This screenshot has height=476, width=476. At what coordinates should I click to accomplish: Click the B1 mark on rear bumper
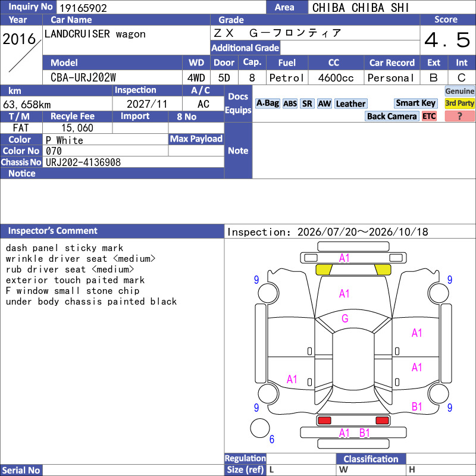click(x=365, y=433)
